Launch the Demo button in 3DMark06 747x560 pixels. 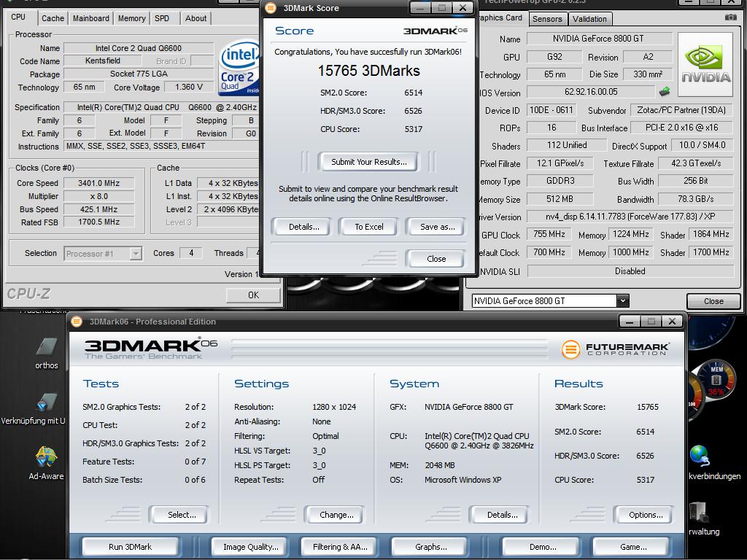click(542, 547)
